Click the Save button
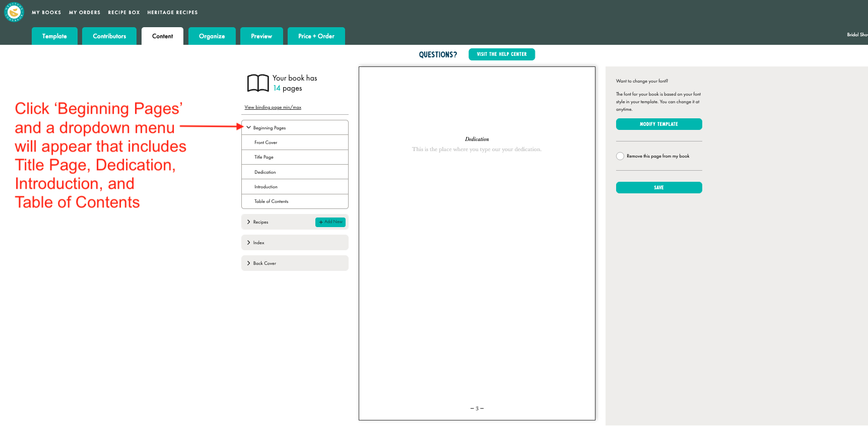Viewport: 868px width, 431px height. [x=658, y=188]
